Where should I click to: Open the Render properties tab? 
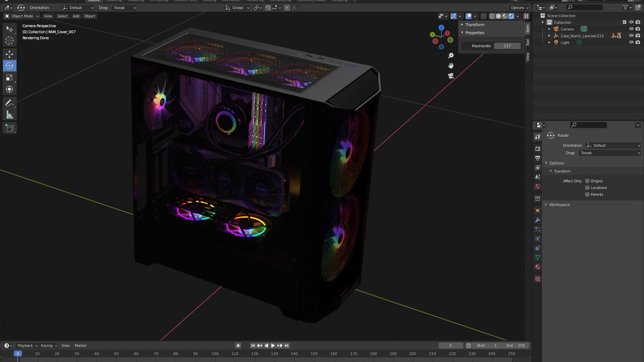coord(537,149)
